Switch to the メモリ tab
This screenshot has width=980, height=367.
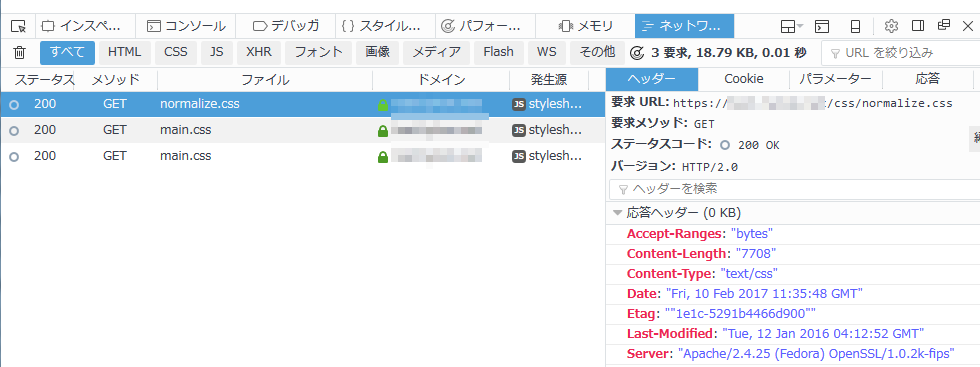pyautogui.click(x=586, y=26)
